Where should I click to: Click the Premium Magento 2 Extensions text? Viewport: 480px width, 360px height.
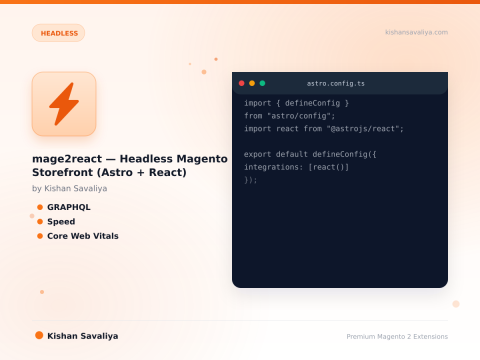tap(397, 337)
